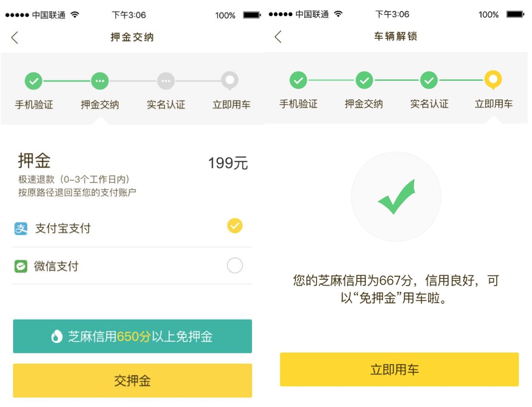
Task: Tap the 实名认证 step label on the right screen
Action: [x=429, y=104]
